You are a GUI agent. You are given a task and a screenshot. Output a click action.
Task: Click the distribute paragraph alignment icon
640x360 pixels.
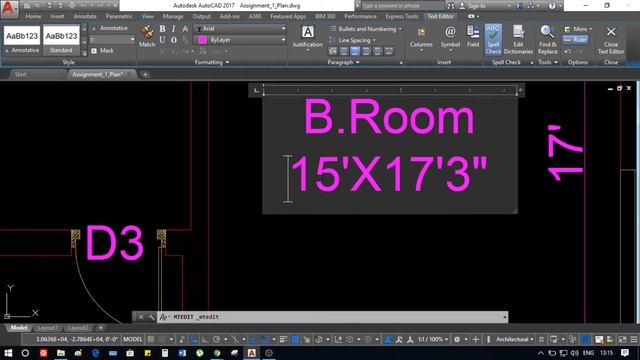coord(389,51)
